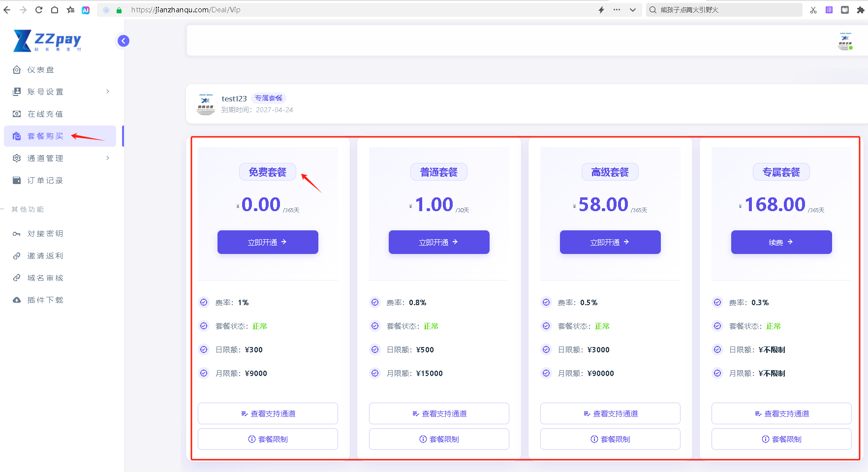Click test123 profile avatar image
Image resolution: width=868 pixels, height=472 pixels.
[206, 104]
